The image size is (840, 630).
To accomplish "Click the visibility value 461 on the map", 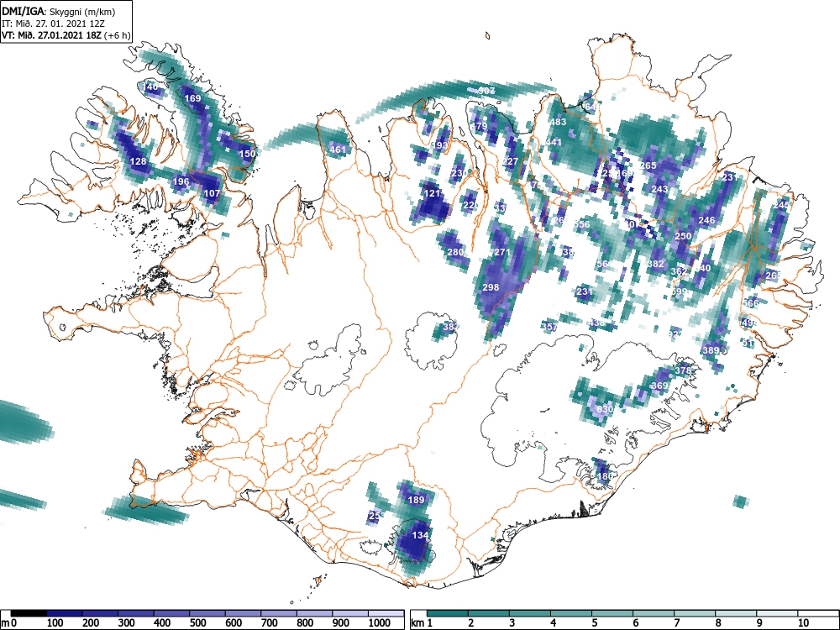I will pos(338,150).
